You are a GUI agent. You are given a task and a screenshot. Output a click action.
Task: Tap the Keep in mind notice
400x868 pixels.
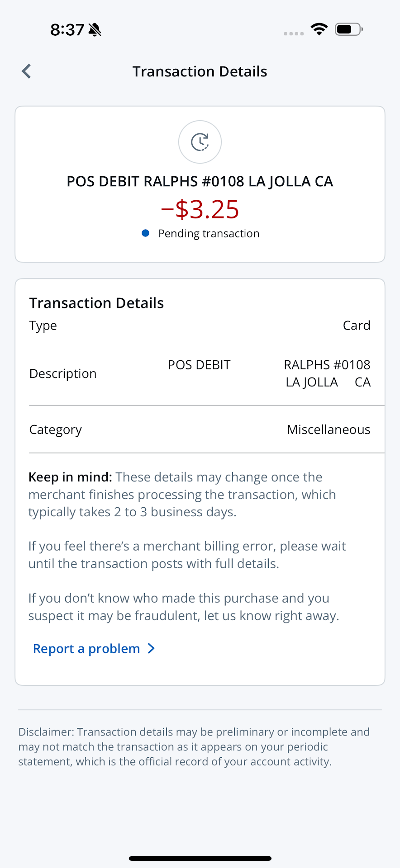coord(182,494)
